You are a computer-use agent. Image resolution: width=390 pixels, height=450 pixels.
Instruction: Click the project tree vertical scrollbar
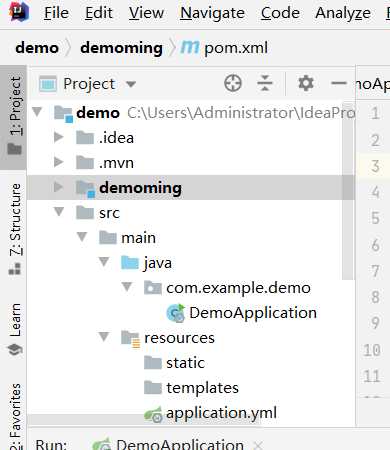coord(348,190)
